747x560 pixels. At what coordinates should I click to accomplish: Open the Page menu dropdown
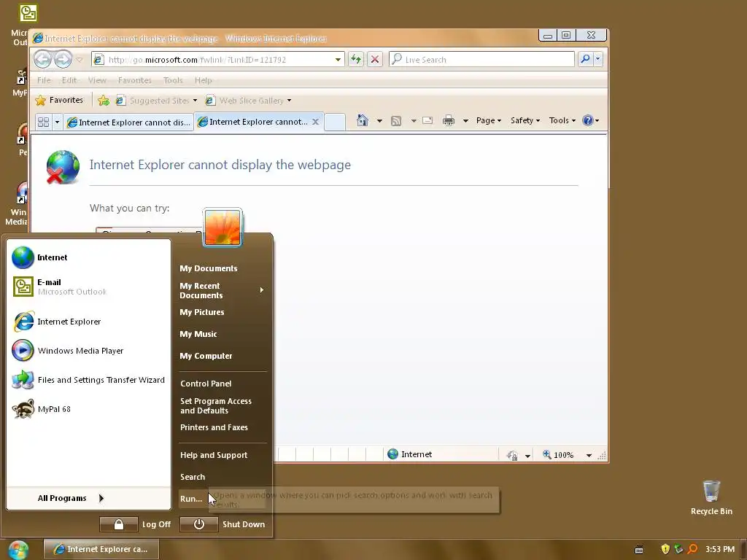point(489,120)
